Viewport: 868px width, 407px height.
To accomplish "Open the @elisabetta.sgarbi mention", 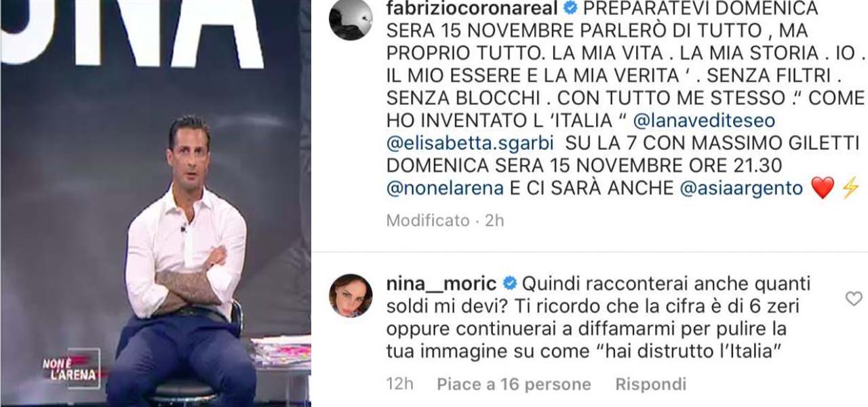I will click(x=471, y=143).
